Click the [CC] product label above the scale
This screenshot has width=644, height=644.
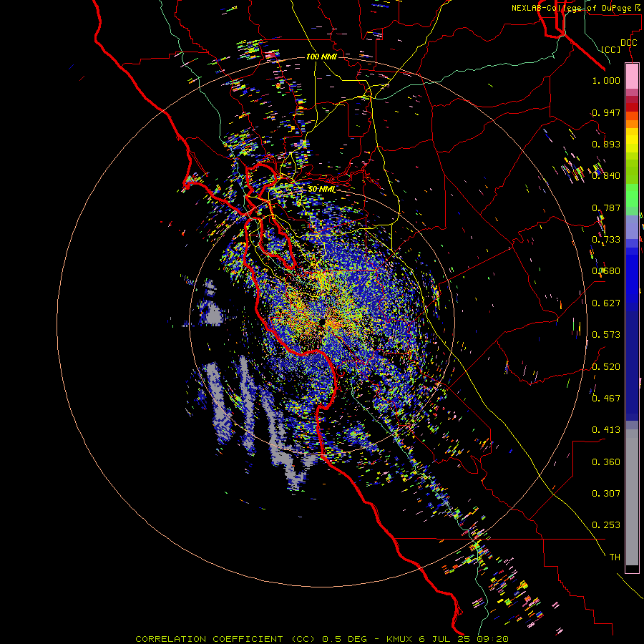tap(611, 49)
